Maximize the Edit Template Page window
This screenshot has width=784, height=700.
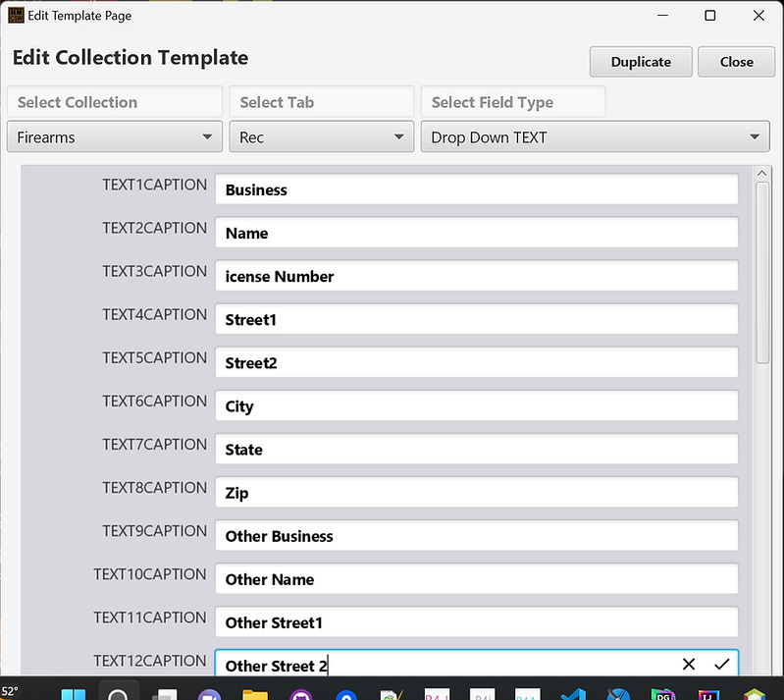tap(710, 16)
